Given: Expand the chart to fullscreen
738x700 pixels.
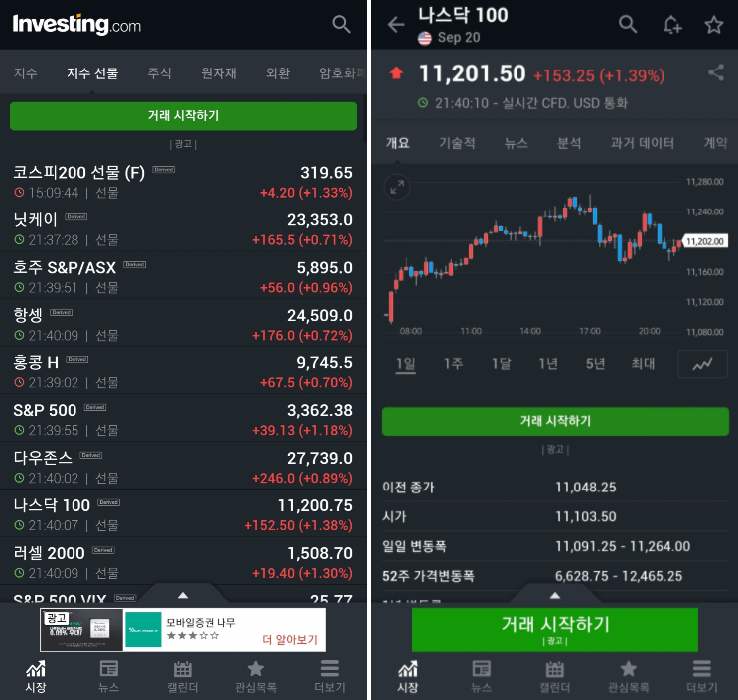Looking at the screenshot, I should pos(397,187).
